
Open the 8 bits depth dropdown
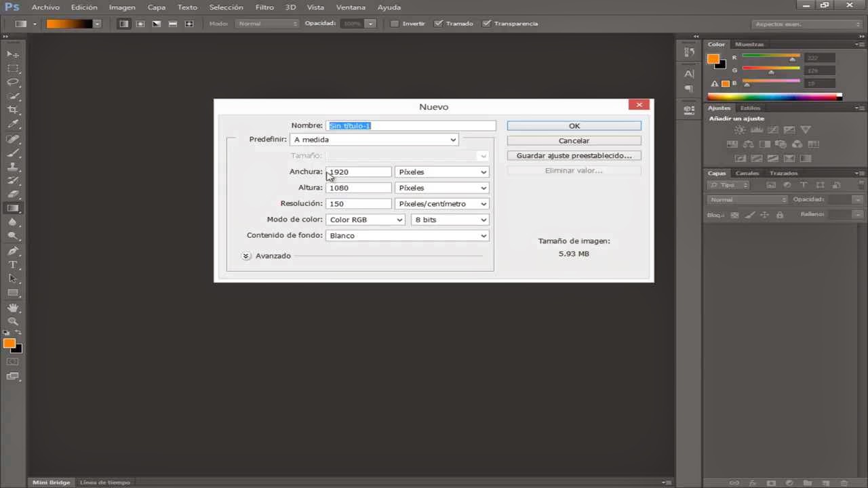450,220
